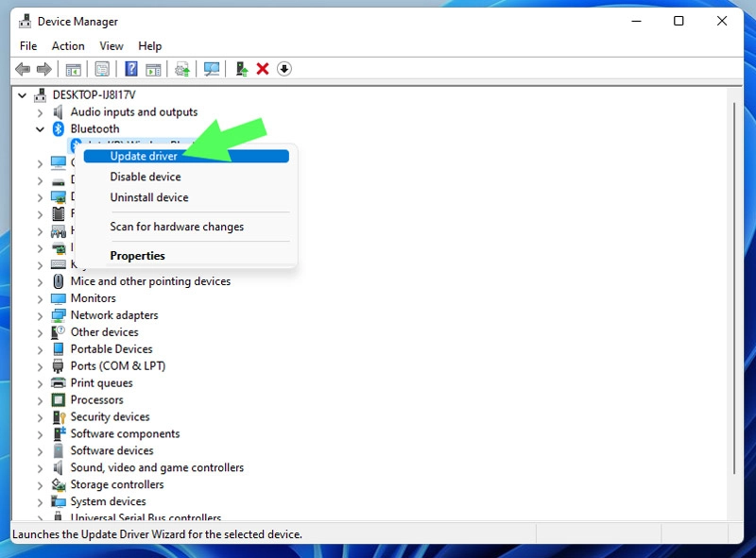
Task: Select the System devices label
Action: [108, 501]
